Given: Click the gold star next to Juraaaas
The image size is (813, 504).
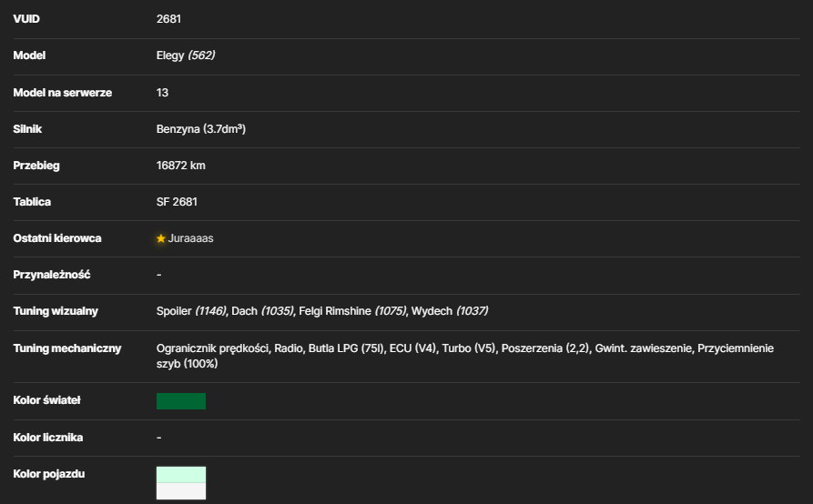Looking at the screenshot, I should point(161,238).
